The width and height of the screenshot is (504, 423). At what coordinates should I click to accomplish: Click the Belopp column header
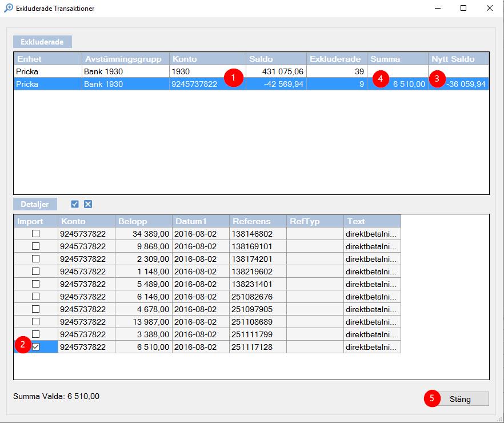pyautogui.click(x=143, y=221)
